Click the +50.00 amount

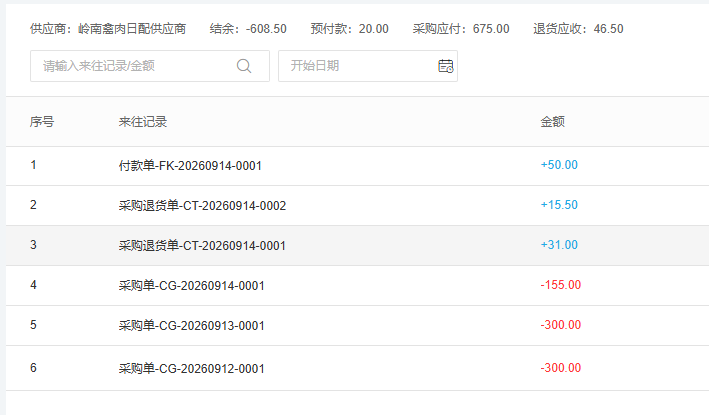point(559,165)
